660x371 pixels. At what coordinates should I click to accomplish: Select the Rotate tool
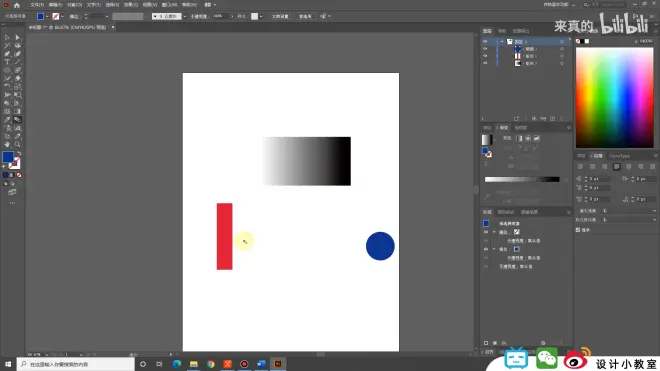(x=7, y=87)
